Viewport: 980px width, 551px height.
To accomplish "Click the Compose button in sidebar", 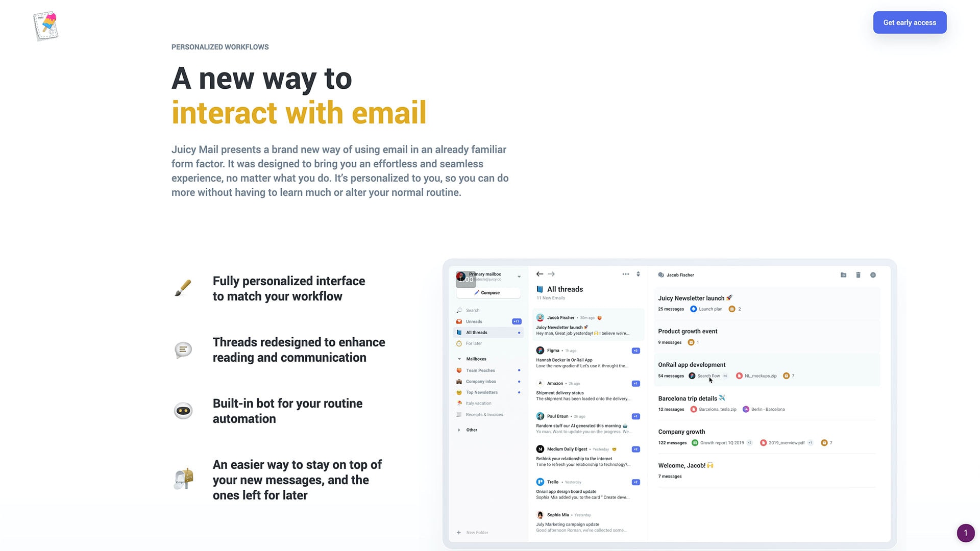I will pos(488,293).
